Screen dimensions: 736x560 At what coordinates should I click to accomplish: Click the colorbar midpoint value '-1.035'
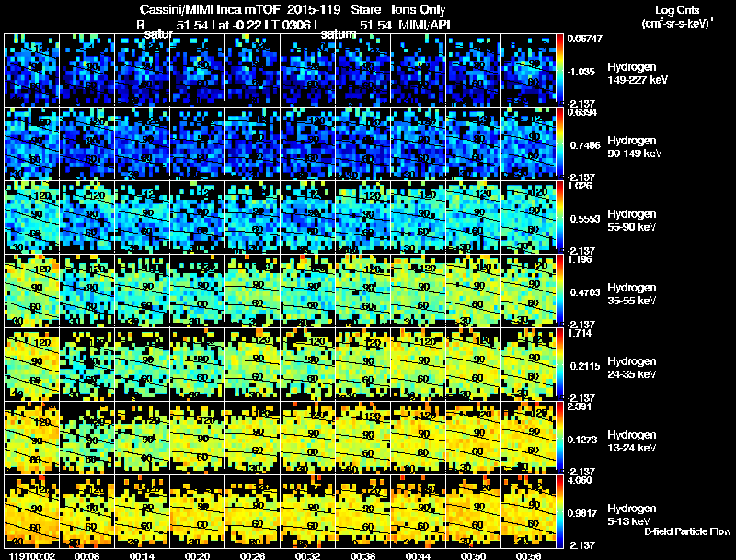581,72
